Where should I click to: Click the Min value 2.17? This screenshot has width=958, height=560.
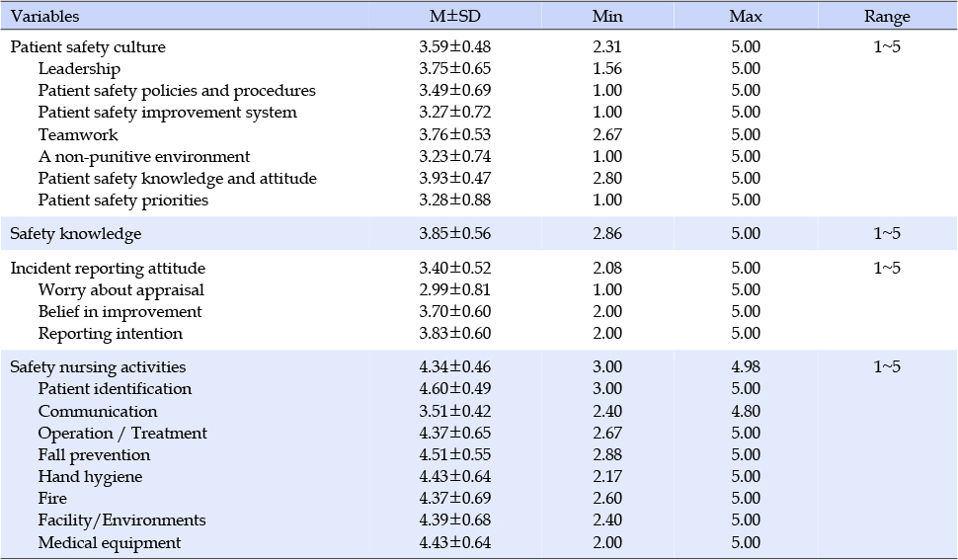click(607, 477)
